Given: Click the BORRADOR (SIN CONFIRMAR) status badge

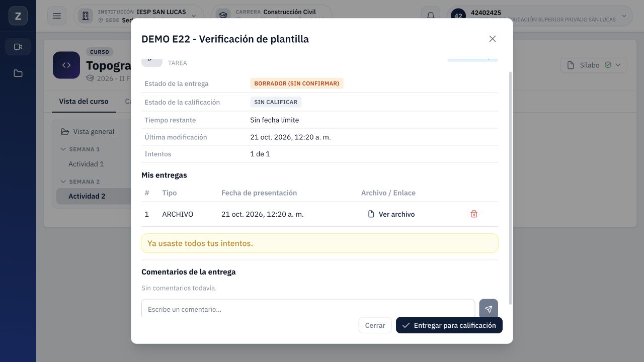Looking at the screenshot, I should click(x=297, y=83).
